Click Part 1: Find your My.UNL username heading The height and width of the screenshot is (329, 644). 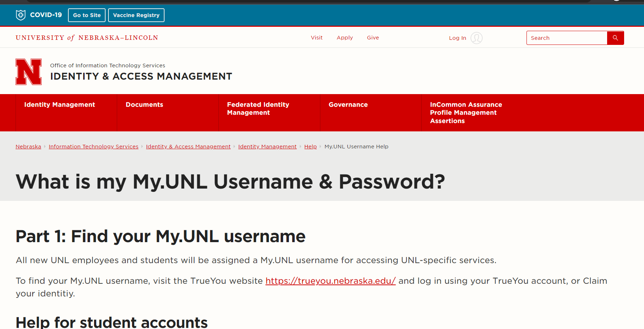[161, 236]
